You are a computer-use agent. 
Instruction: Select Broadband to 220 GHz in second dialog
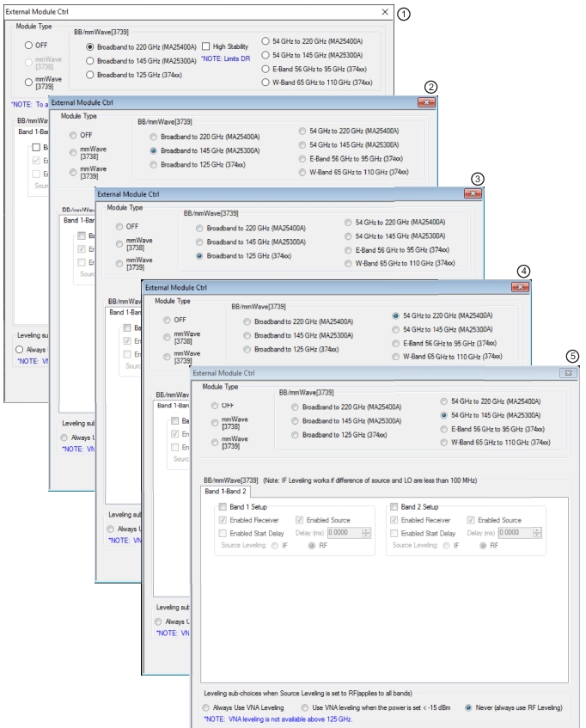(154, 137)
